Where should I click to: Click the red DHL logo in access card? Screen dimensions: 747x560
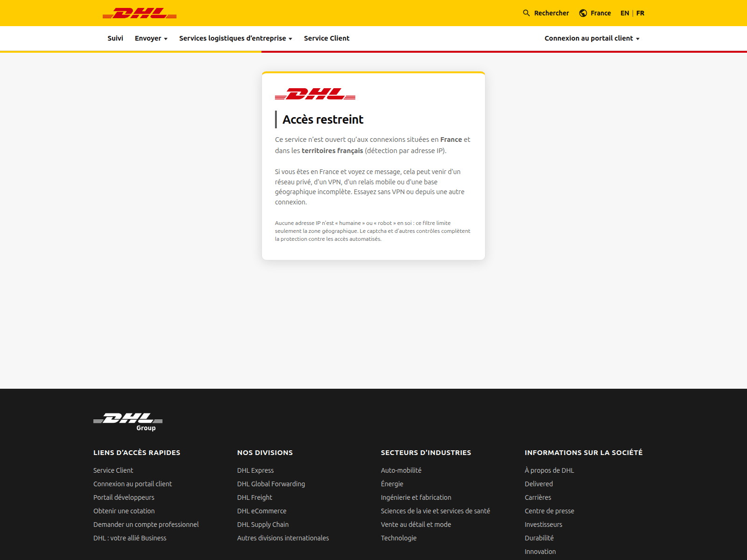pos(315,94)
